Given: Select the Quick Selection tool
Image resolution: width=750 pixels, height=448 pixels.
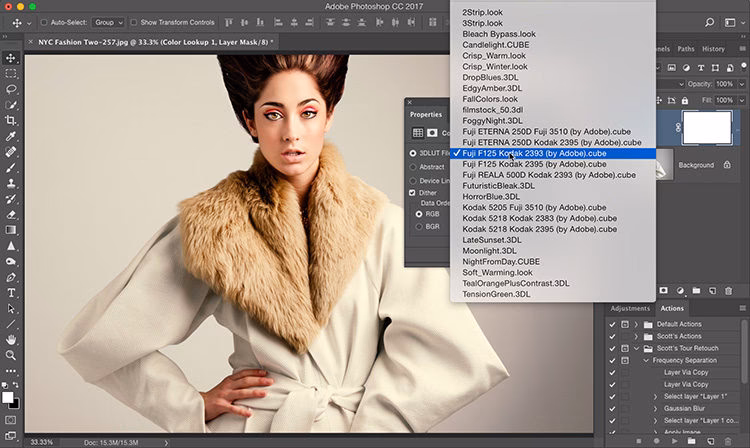Looking at the screenshot, I should pos(11,105).
